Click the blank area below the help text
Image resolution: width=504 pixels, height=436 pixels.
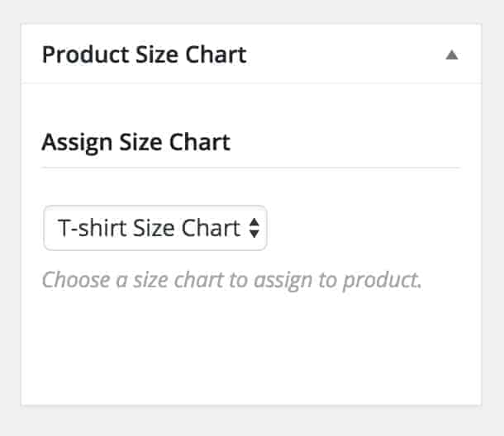pos(248,347)
